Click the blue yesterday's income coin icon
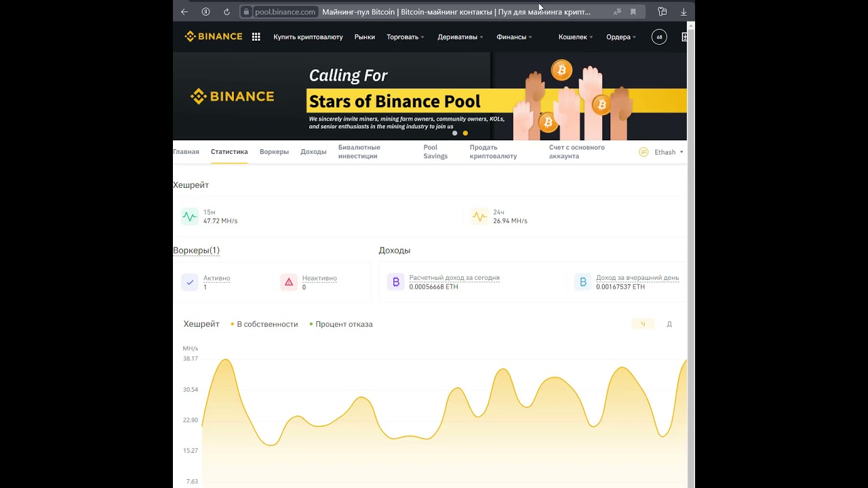Viewport: 868px width, 488px height. pyautogui.click(x=583, y=282)
